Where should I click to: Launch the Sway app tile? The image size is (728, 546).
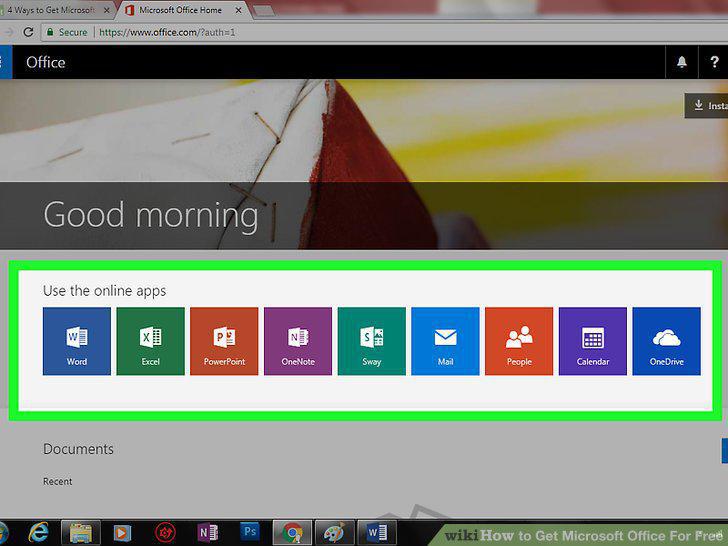[x=371, y=341]
